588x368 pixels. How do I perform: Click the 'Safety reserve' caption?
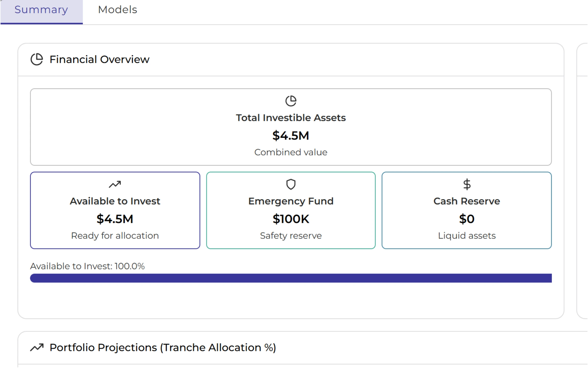point(291,235)
